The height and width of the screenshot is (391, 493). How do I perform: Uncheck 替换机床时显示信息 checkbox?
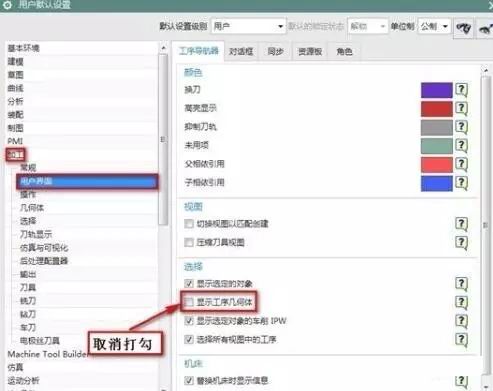tap(189, 380)
